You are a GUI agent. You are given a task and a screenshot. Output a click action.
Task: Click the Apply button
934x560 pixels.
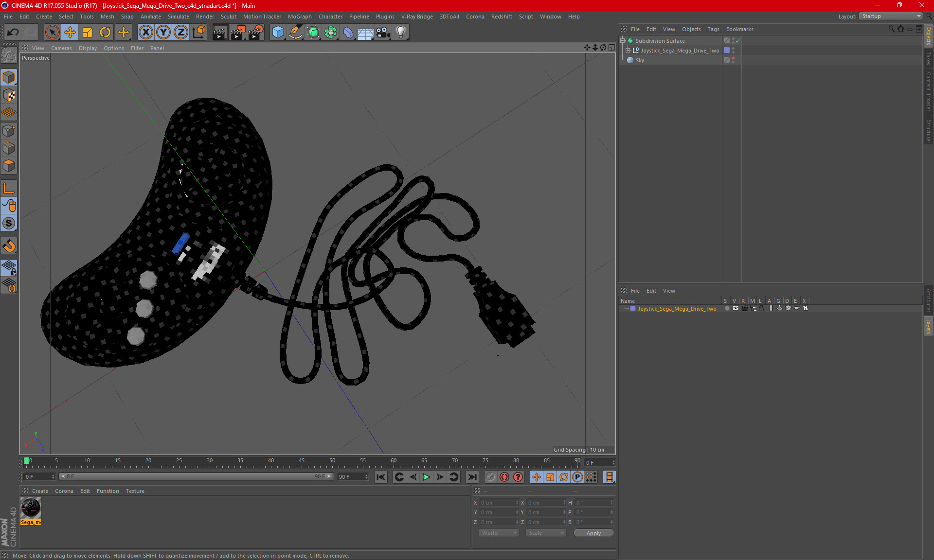[593, 533]
